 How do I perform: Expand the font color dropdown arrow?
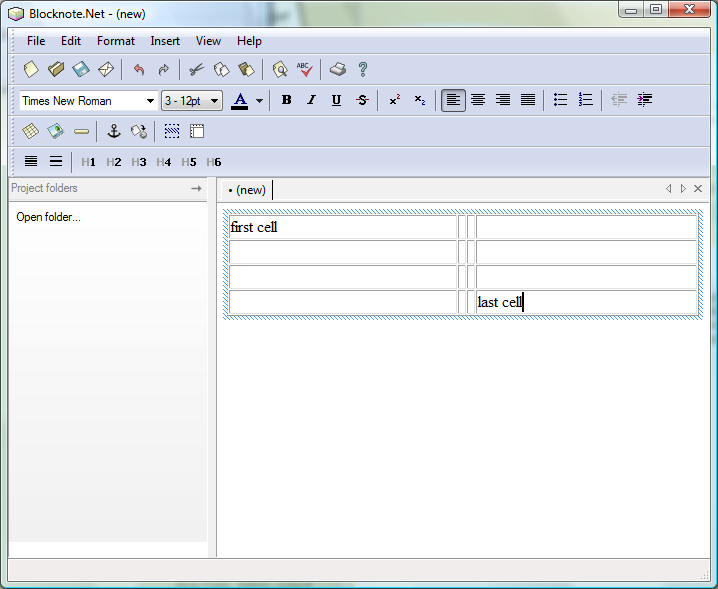click(x=259, y=101)
